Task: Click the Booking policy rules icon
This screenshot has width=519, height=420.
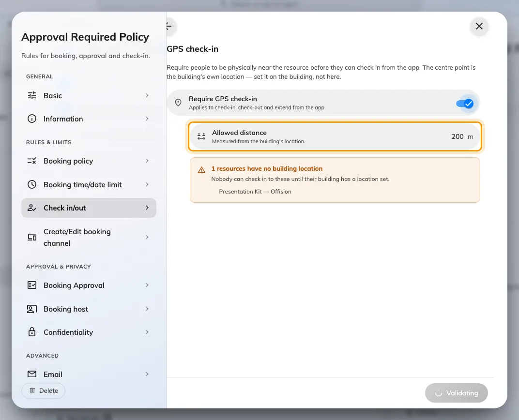Action: (32, 161)
